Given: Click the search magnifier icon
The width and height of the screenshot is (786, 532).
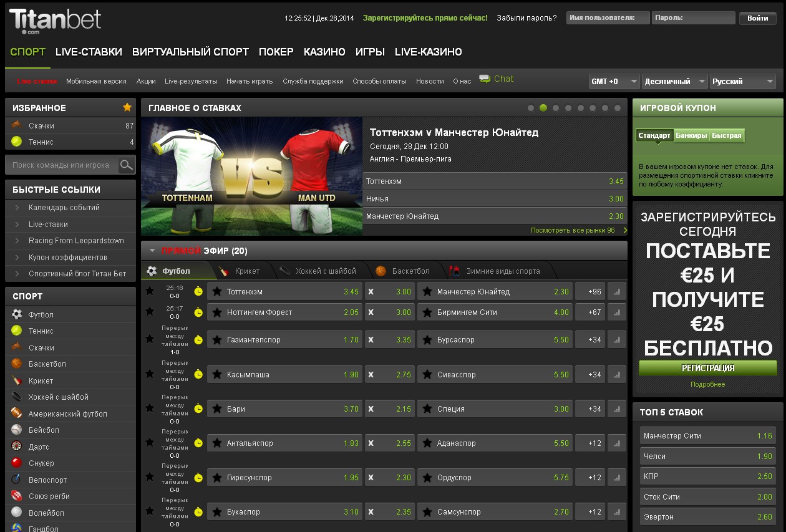Looking at the screenshot, I should (x=127, y=165).
